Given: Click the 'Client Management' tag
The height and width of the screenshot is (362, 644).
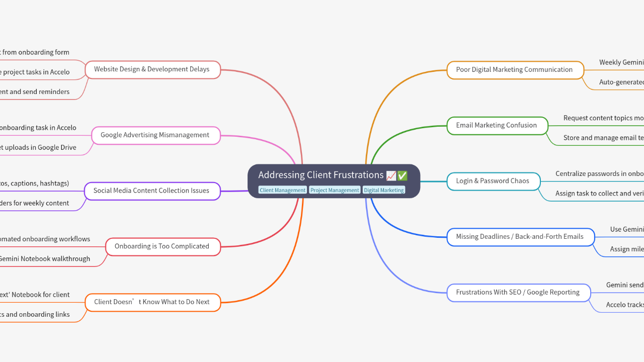Looking at the screenshot, I should click(x=282, y=190).
